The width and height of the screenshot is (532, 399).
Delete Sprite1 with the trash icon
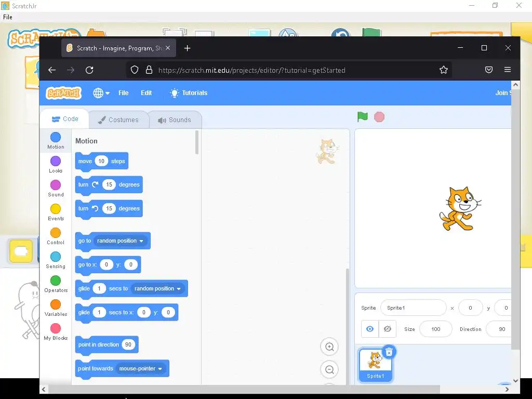click(389, 352)
